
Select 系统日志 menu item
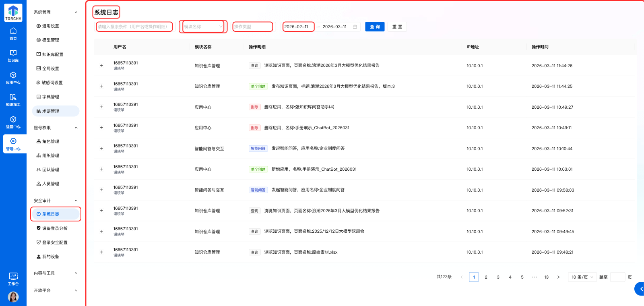56,214
